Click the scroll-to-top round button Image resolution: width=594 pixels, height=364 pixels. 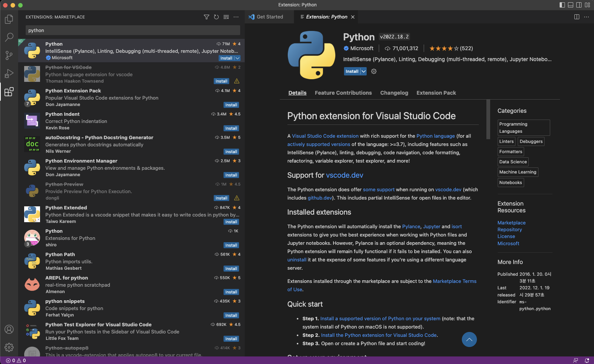coord(469,339)
